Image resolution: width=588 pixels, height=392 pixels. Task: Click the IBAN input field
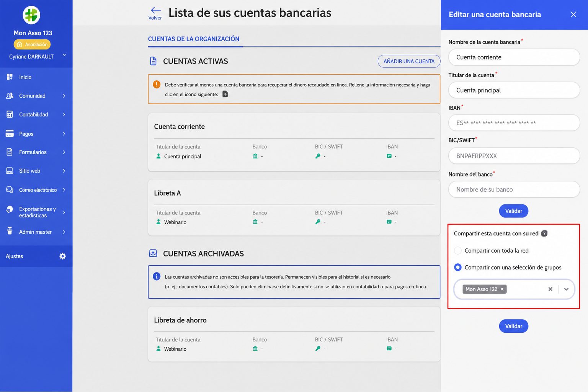(x=514, y=123)
